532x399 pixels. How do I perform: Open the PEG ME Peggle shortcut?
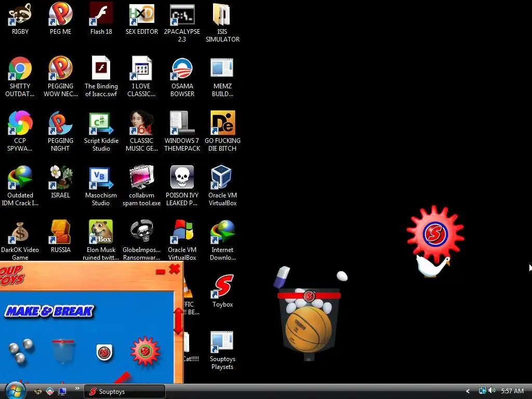60,19
